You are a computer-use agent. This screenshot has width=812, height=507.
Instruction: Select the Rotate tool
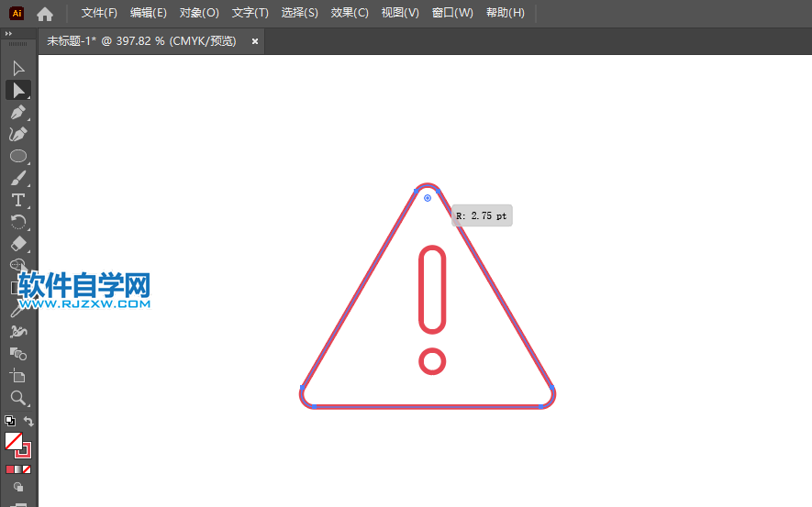coord(18,222)
